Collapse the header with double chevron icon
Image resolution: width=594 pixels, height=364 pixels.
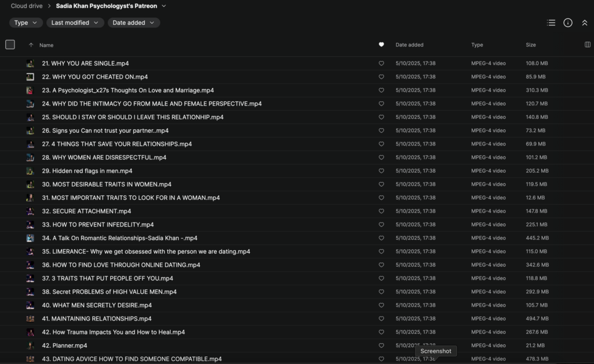click(584, 23)
